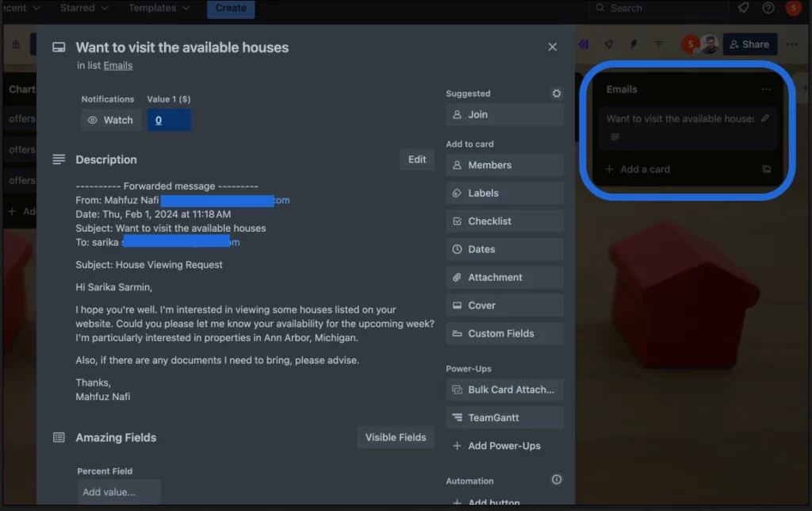Open the automation lightning icon
The width and height of the screenshot is (812, 511).
(x=634, y=44)
